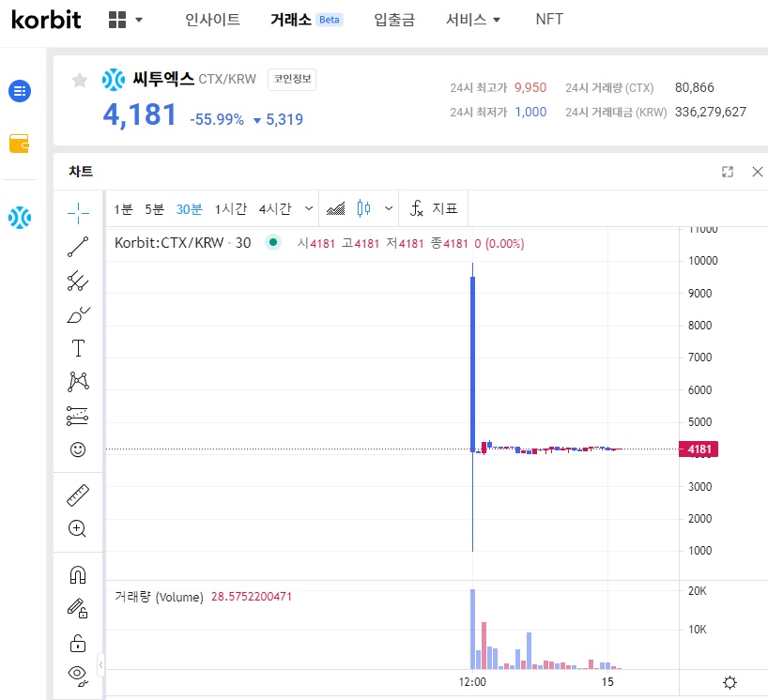This screenshot has width=768, height=700.
Task: Select the forecast projection tool
Action: click(x=77, y=416)
